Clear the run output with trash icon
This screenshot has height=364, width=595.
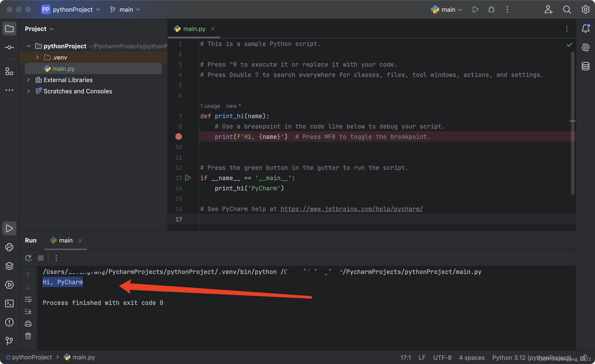28,336
